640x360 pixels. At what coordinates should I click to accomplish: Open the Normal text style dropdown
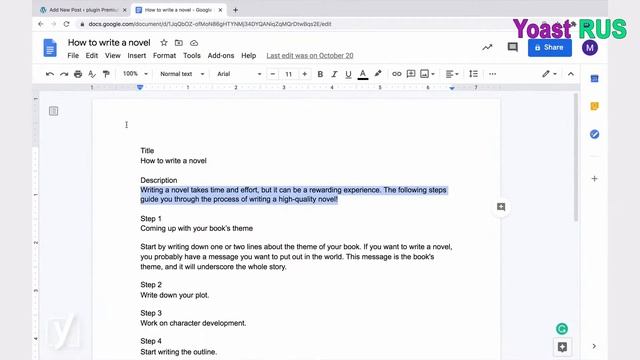click(x=182, y=74)
